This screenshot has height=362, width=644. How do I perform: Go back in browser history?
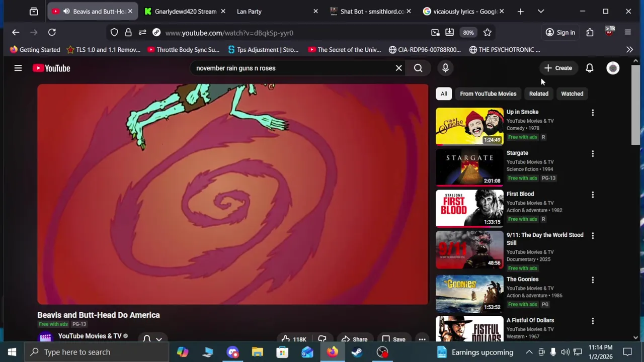tap(16, 32)
